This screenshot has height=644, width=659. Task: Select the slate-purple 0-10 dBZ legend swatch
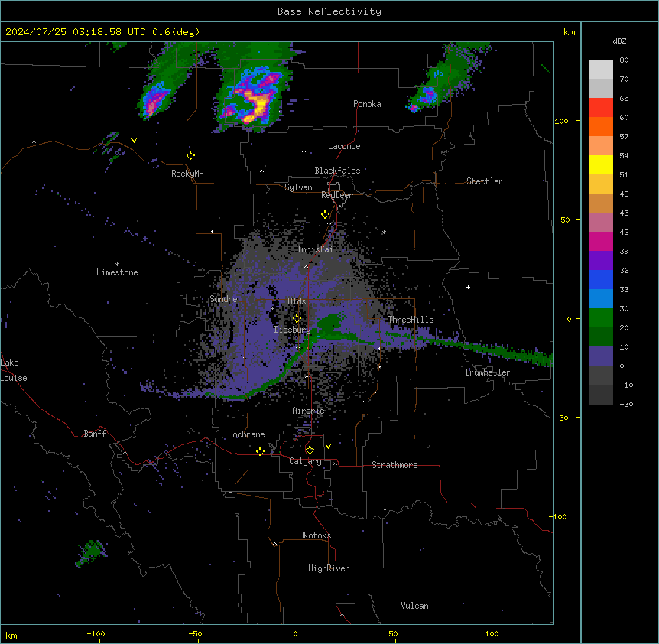(x=601, y=356)
